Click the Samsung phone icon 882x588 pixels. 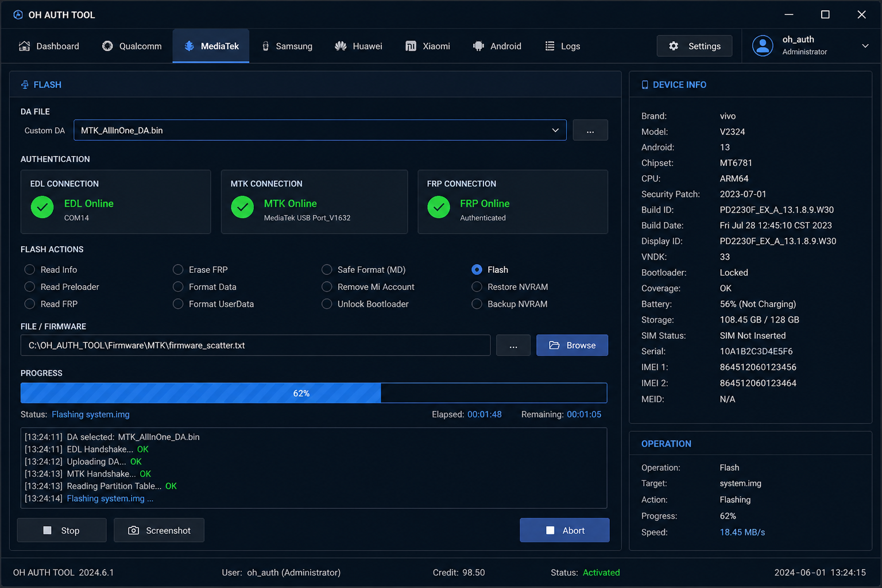point(265,46)
